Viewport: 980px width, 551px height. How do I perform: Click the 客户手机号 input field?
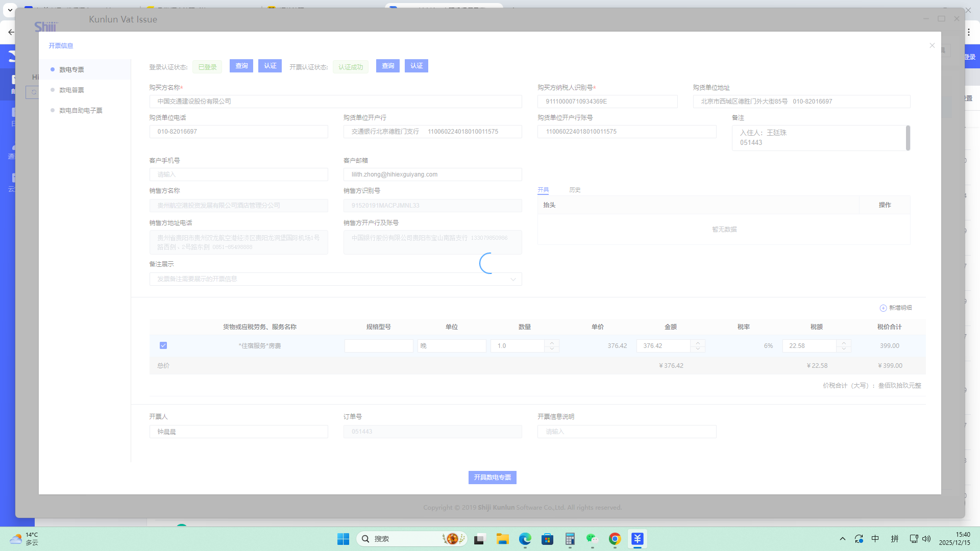point(238,174)
